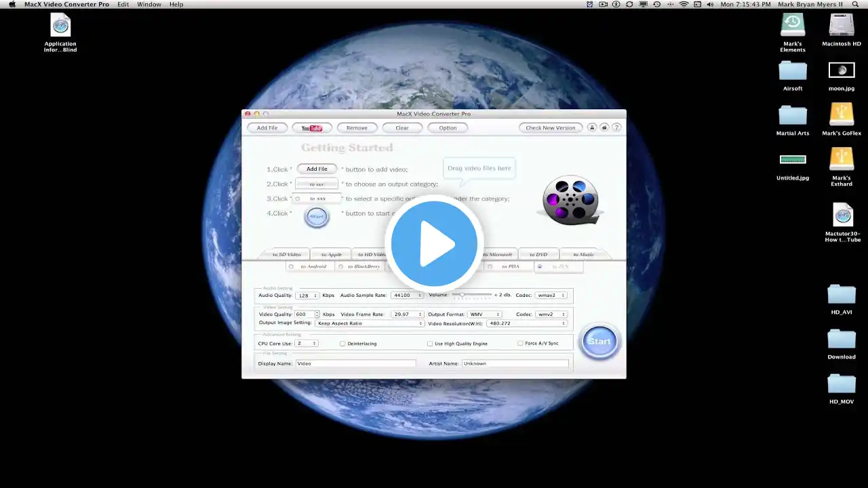The image size is (868, 488).
Task: Open the Help menu
Action: (x=176, y=4)
